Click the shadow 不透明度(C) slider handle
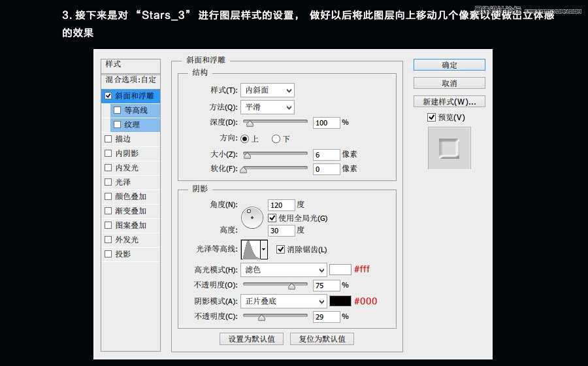Screen dimensions: 588x366 click(262, 318)
